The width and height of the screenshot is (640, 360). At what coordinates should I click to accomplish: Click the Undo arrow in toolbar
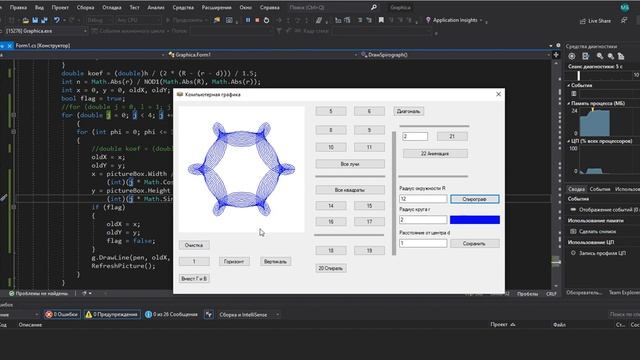(57, 20)
